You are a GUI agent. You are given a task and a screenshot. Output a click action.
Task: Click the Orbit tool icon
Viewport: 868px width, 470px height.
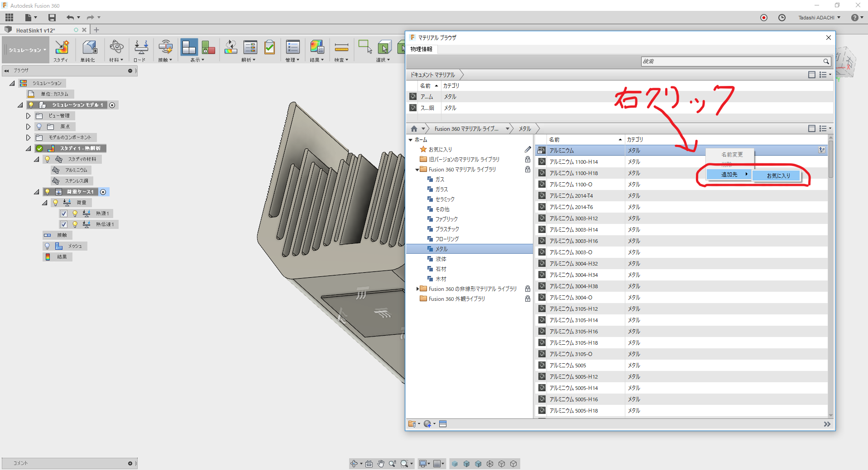click(x=355, y=463)
